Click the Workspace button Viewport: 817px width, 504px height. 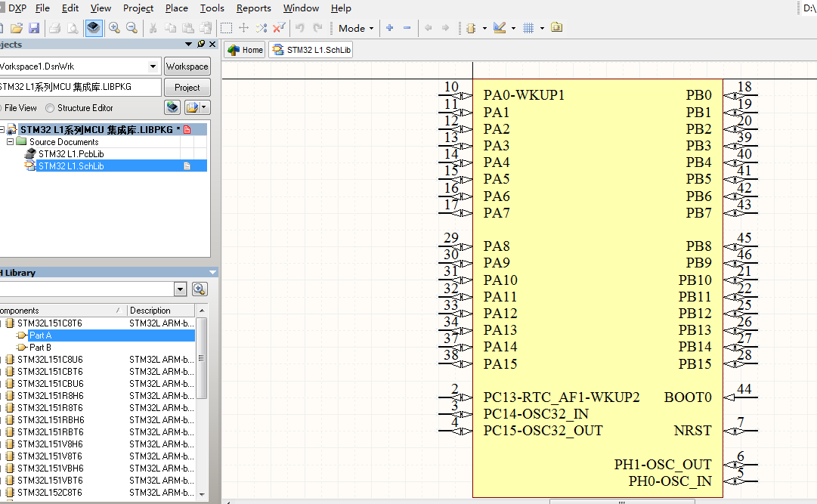point(187,66)
